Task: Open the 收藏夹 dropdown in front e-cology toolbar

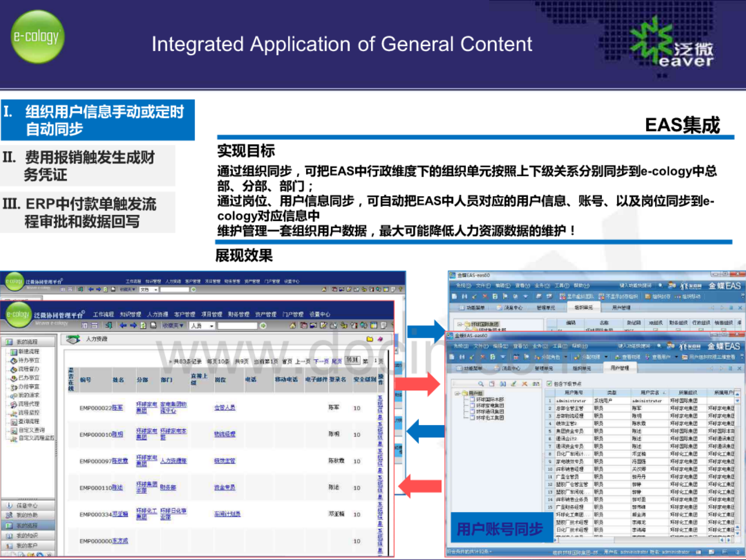Action: [172, 325]
